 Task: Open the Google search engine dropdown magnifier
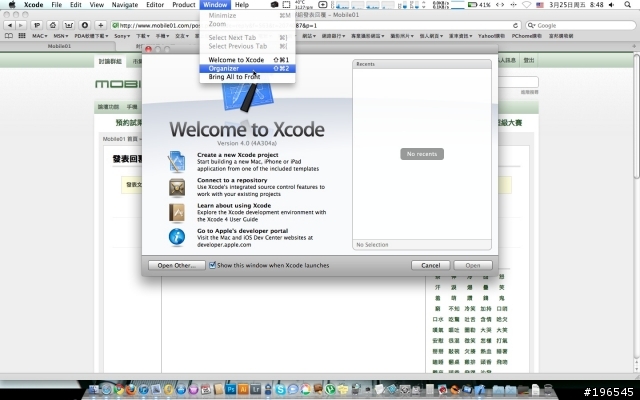[x=531, y=25]
